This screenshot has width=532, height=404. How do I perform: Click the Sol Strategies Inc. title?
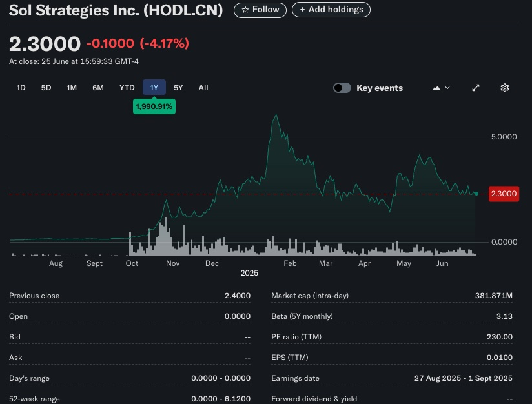tap(116, 10)
